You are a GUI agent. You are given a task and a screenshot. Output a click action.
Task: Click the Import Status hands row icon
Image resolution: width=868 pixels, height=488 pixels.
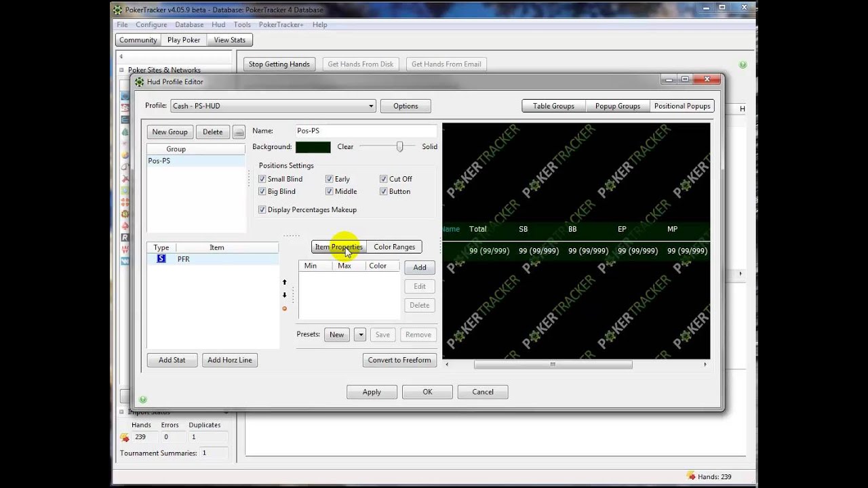[125, 437]
